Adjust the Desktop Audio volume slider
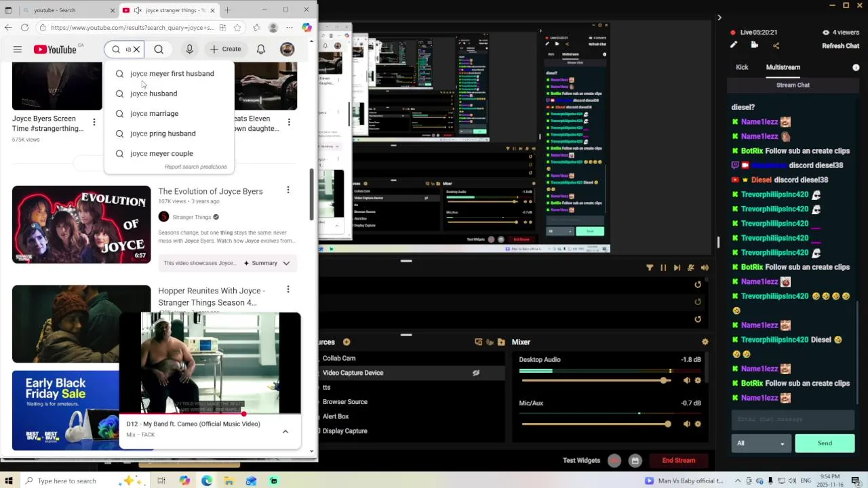Viewport: 868px width, 488px height. click(x=595, y=381)
